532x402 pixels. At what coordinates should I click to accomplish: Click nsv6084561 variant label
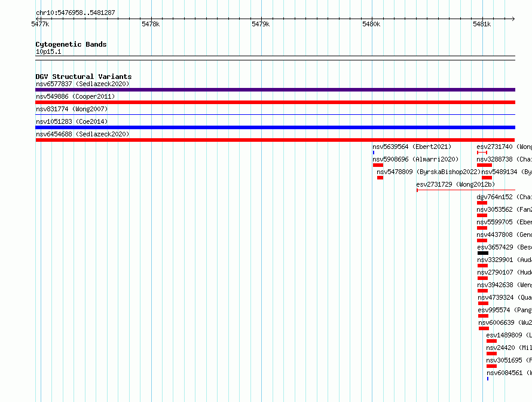[x=509, y=373]
